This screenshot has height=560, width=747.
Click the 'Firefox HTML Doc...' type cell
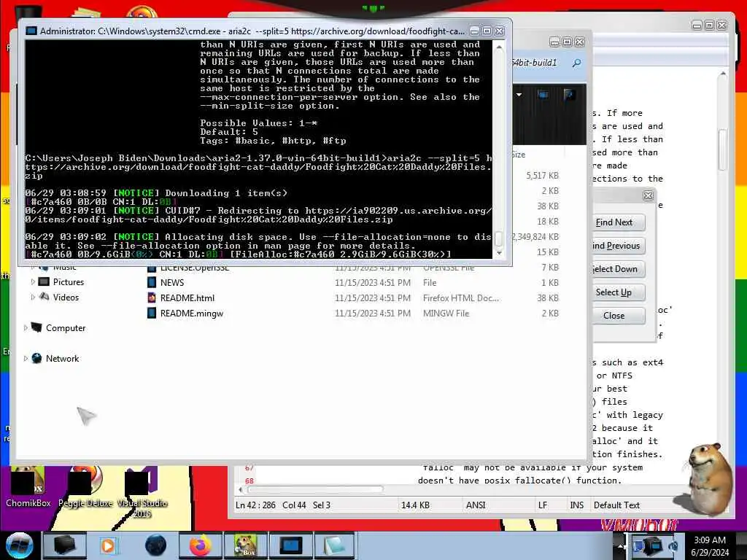click(461, 298)
